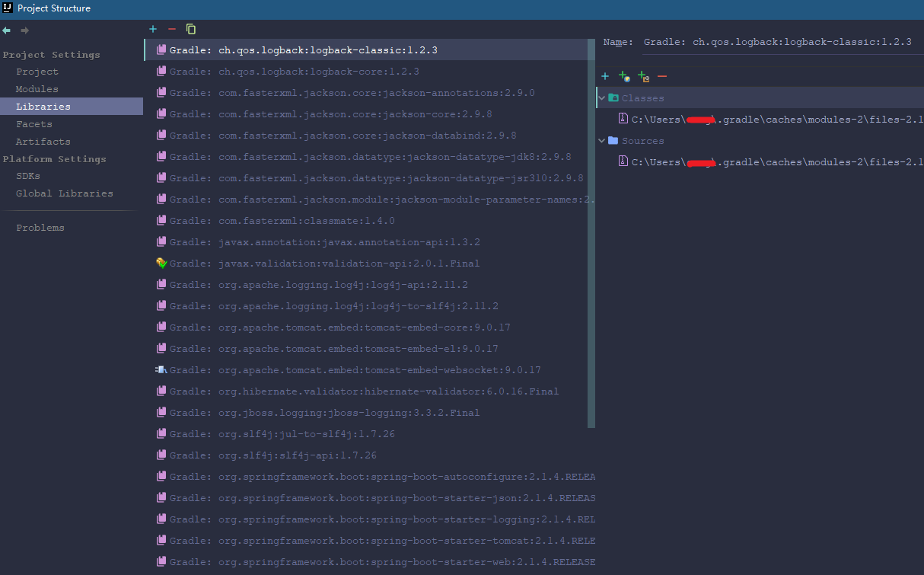The height and width of the screenshot is (575, 924).
Task: Click the back navigation arrow
Action: (7, 30)
